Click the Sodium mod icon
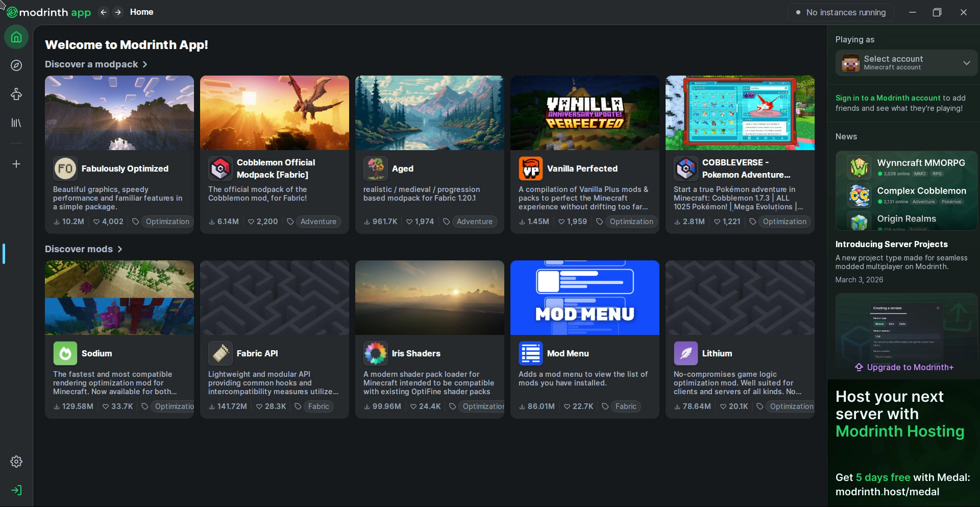The width and height of the screenshot is (980, 507). (65, 353)
